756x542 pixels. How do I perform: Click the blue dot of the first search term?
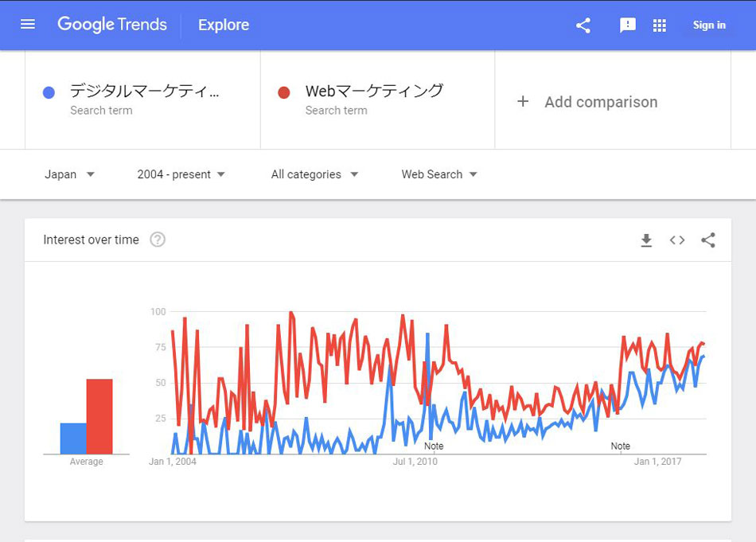tap(49, 92)
